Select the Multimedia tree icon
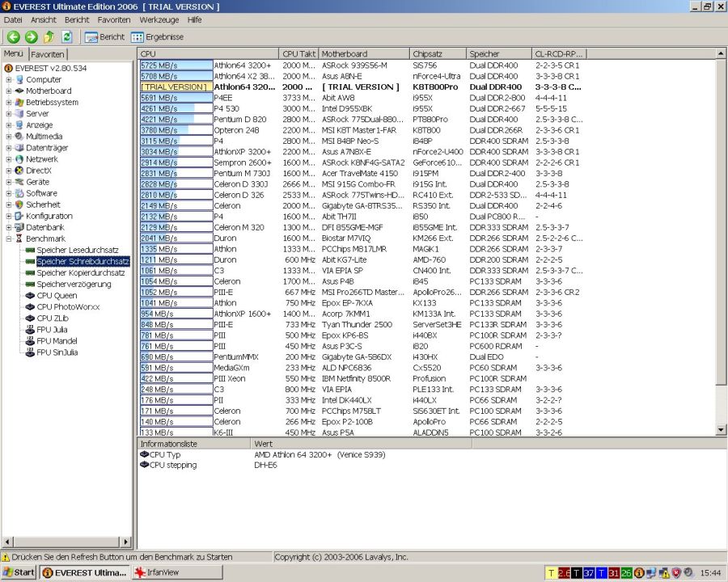The width and height of the screenshot is (728, 582). [19, 136]
